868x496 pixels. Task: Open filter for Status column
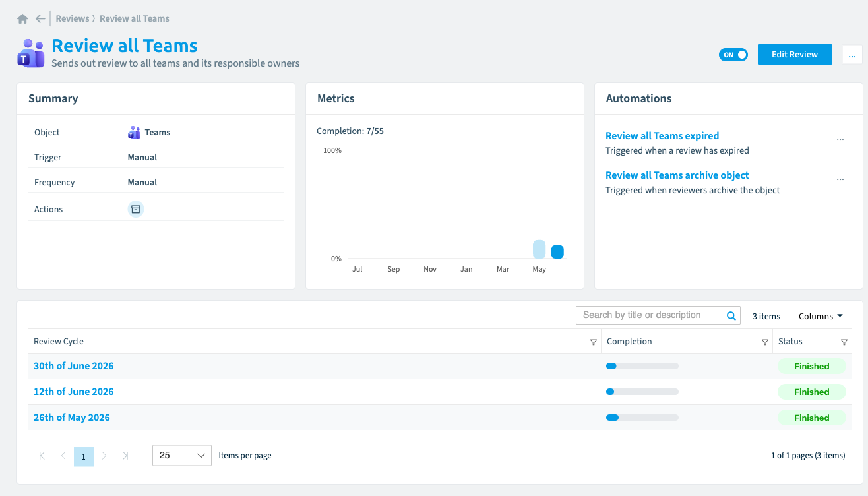click(x=844, y=342)
